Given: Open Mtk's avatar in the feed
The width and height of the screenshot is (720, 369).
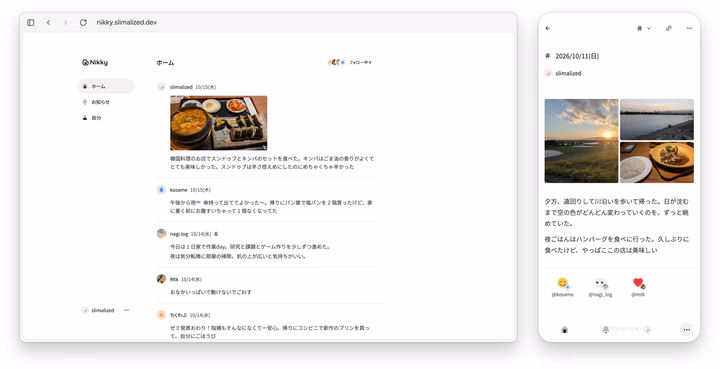Looking at the screenshot, I should coord(161,279).
